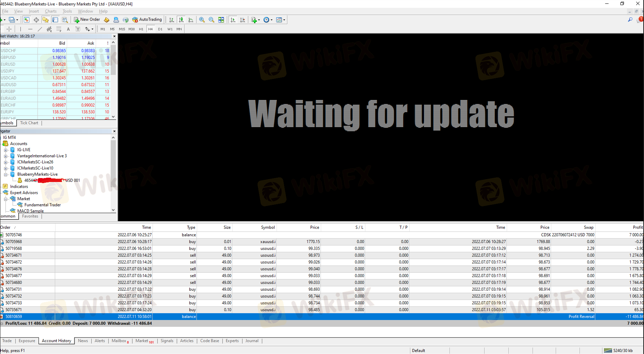Screen dimensions: 644x354
Task: Zoom out of the chart
Action: point(211,20)
